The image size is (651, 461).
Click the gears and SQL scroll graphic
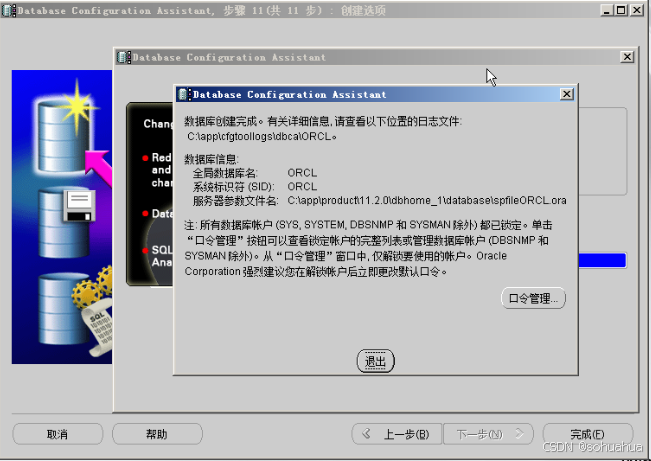point(76,311)
